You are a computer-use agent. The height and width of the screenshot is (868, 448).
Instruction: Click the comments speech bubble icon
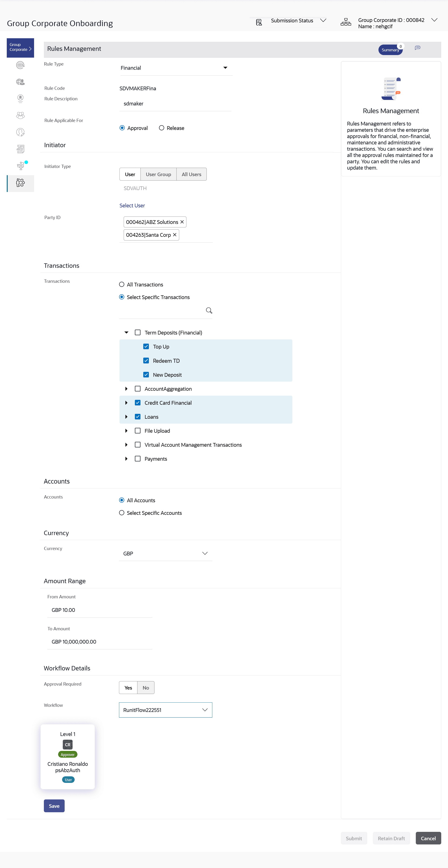pyautogui.click(x=417, y=48)
